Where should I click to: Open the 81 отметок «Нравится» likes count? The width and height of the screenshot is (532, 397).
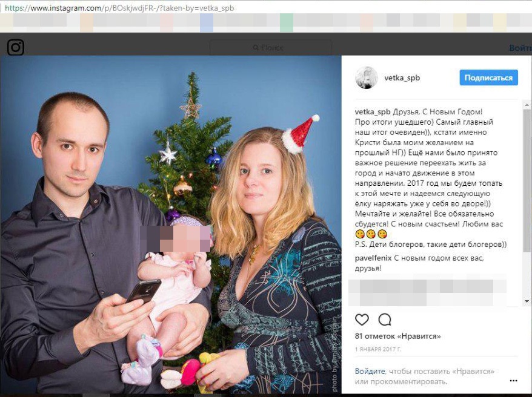coord(397,336)
